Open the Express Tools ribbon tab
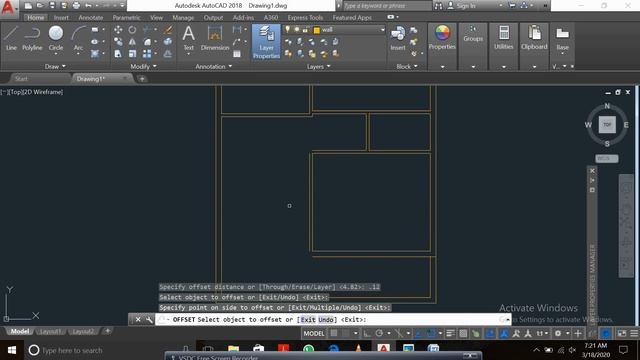The image size is (640, 360). click(x=305, y=18)
